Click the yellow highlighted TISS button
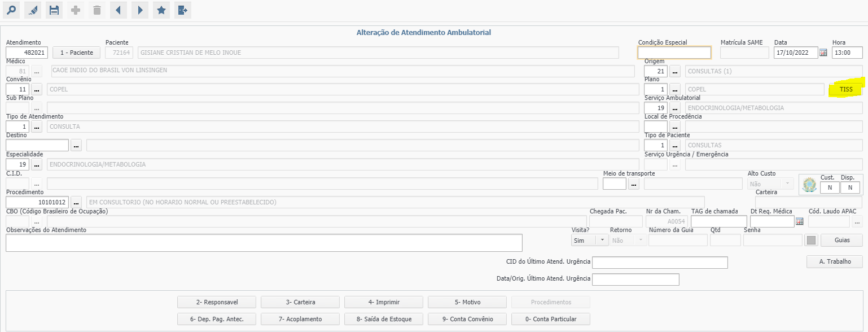The height and width of the screenshot is (332, 868). point(845,89)
